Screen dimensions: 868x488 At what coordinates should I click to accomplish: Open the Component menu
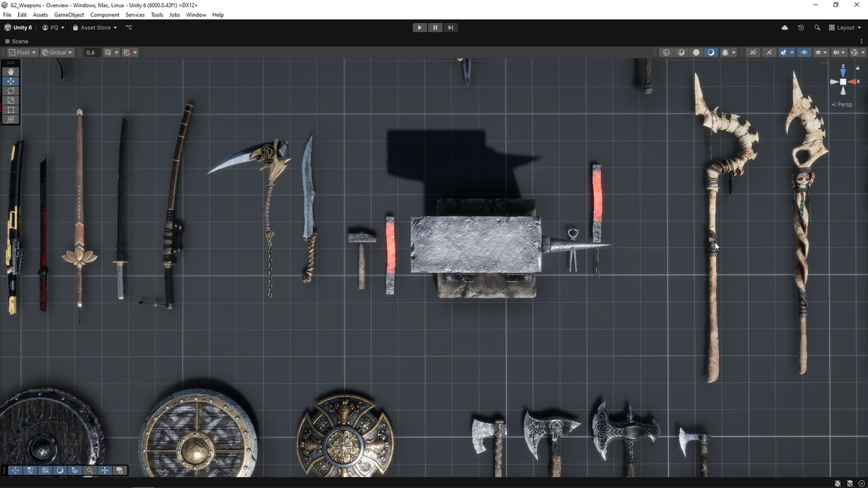pos(105,14)
